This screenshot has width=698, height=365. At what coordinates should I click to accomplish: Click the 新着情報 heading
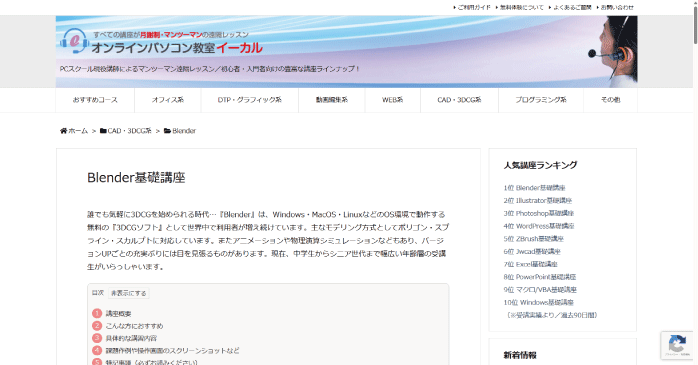pyautogui.click(x=520, y=355)
